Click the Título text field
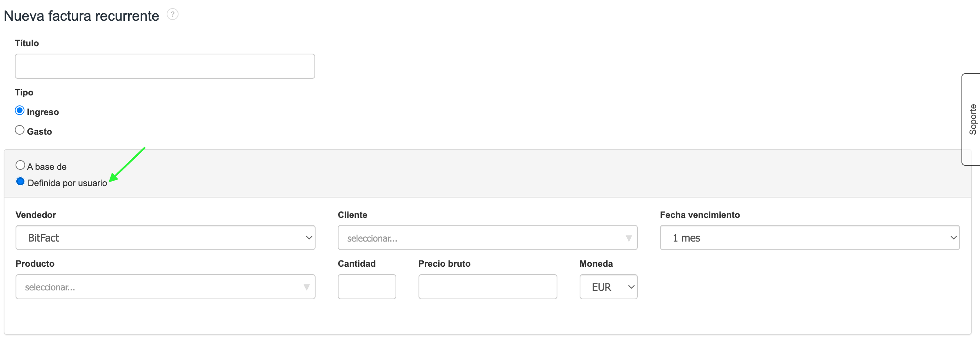The width and height of the screenshot is (980, 347). (x=165, y=66)
